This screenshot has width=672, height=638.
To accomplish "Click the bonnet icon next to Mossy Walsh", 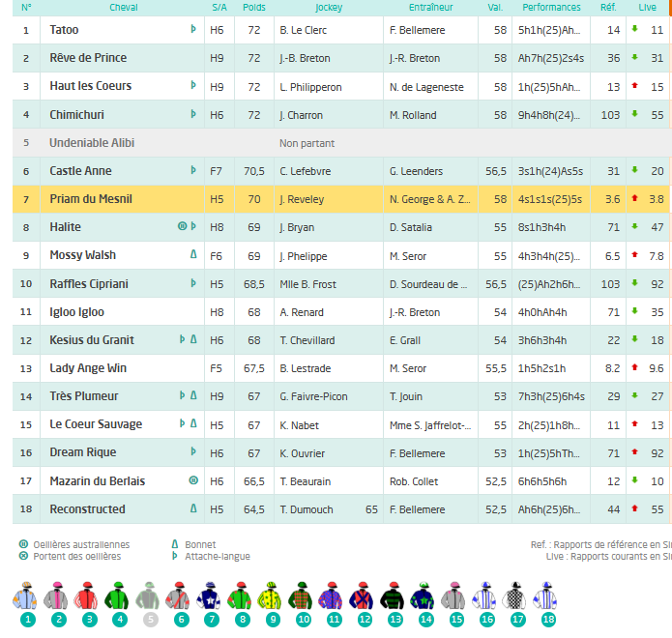I will (193, 255).
